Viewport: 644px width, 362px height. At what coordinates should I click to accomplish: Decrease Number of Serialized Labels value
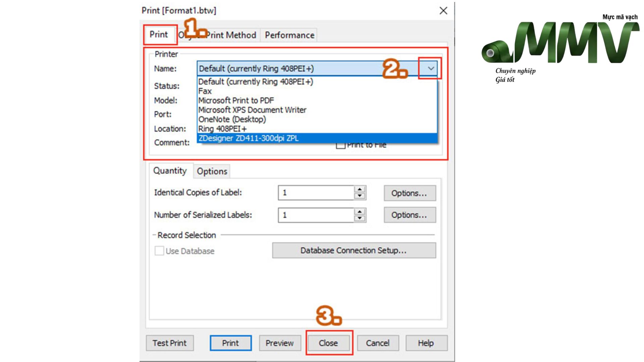coord(360,218)
